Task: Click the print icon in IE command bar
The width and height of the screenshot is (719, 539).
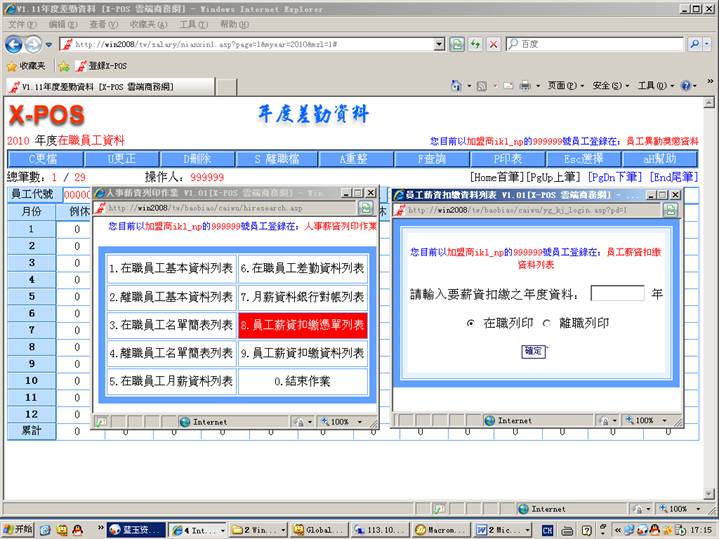Action: (525, 86)
